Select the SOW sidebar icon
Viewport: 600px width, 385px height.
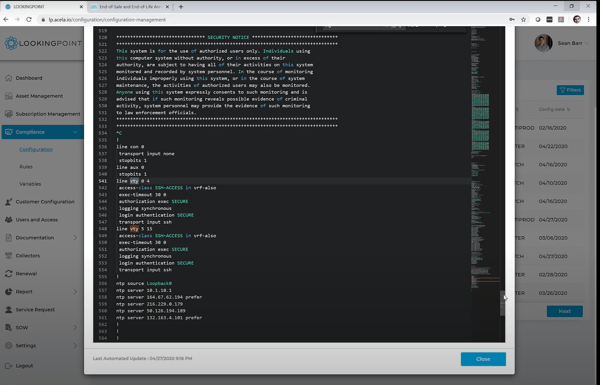click(x=9, y=328)
